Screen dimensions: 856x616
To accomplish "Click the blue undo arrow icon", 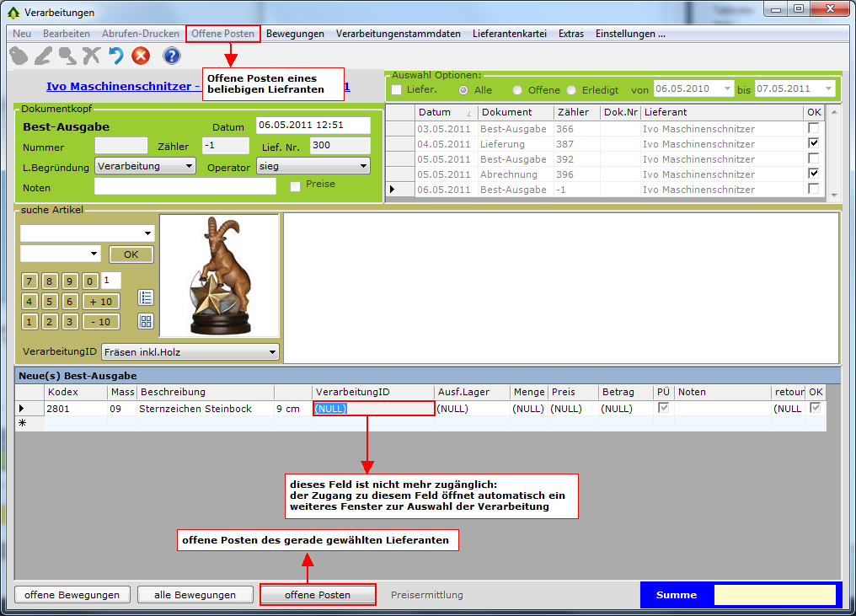I will tap(116, 56).
